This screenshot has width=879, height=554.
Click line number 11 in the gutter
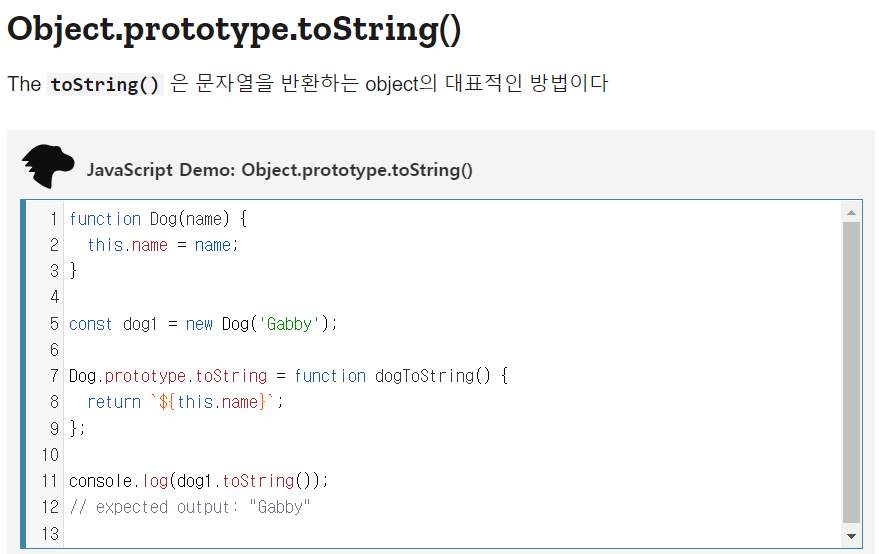point(50,481)
